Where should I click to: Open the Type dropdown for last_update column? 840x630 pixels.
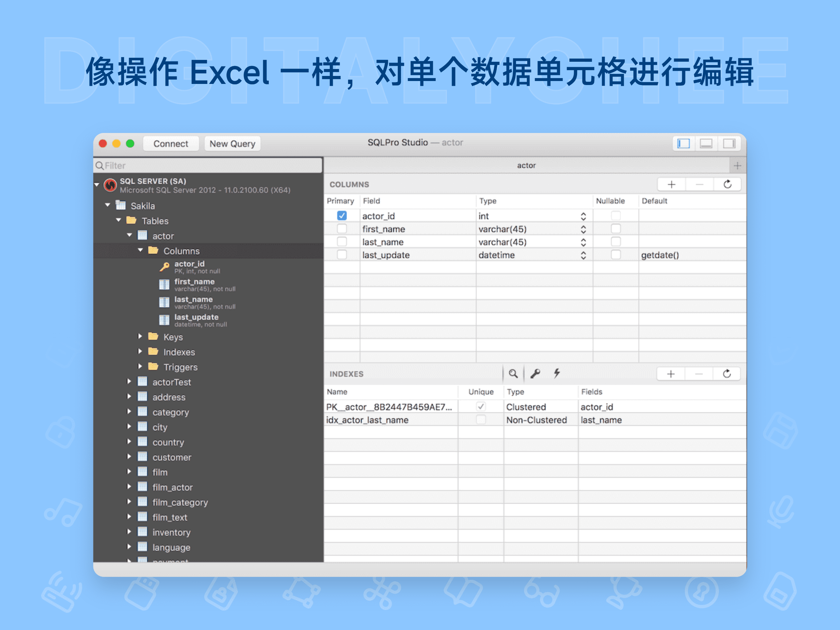click(x=583, y=255)
